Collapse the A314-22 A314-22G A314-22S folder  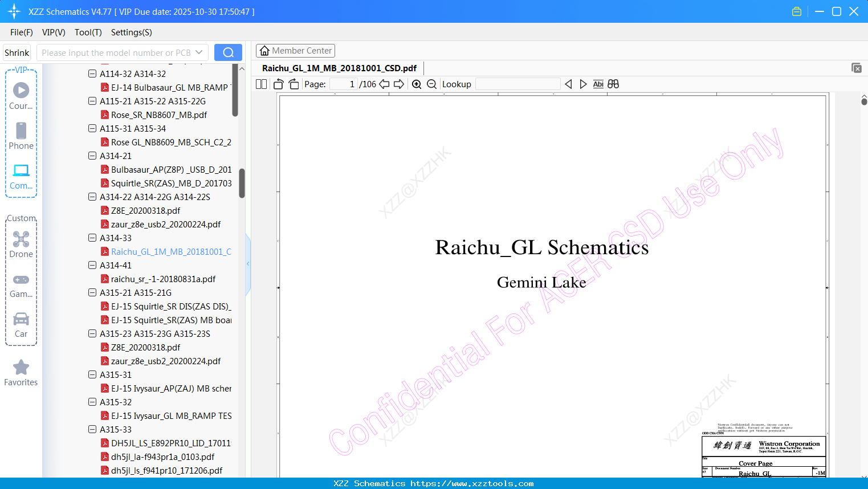tap(92, 197)
